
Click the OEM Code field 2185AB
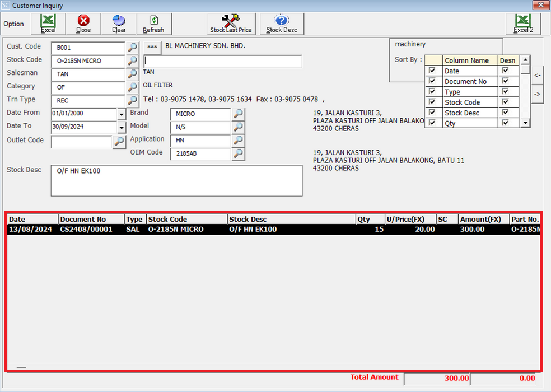point(200,153)
